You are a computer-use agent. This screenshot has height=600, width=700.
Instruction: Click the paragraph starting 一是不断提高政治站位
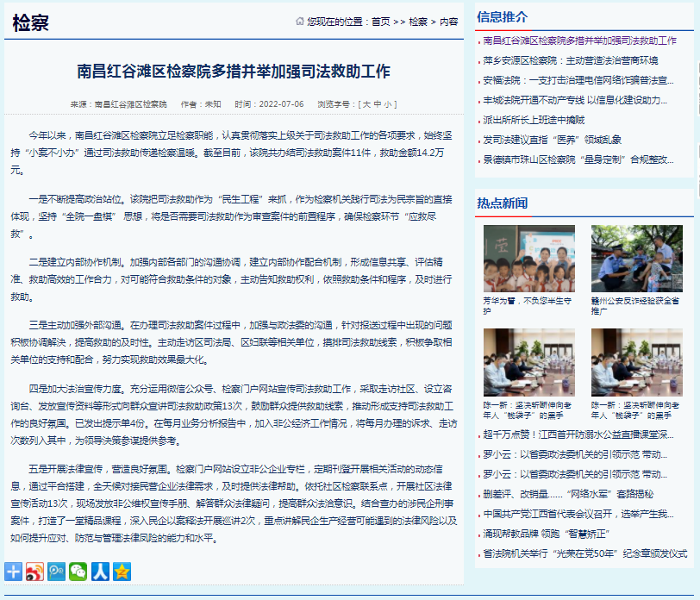click(232, 216)
